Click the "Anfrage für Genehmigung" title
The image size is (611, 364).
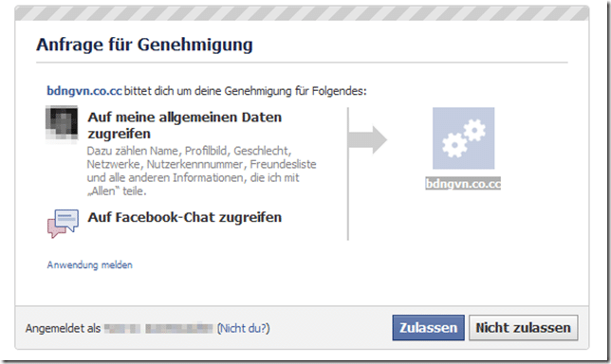[144, 45]
